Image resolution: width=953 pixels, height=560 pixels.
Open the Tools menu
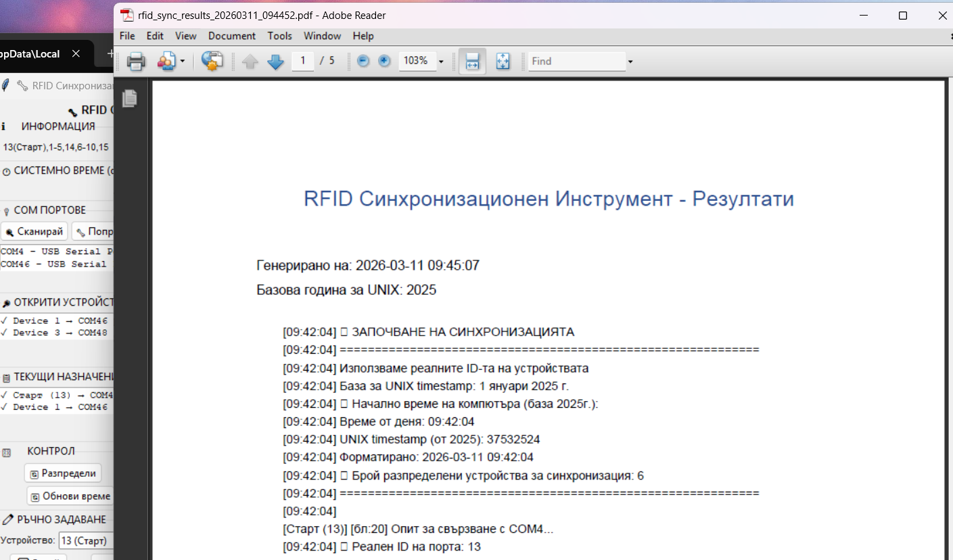coord(279,36)
